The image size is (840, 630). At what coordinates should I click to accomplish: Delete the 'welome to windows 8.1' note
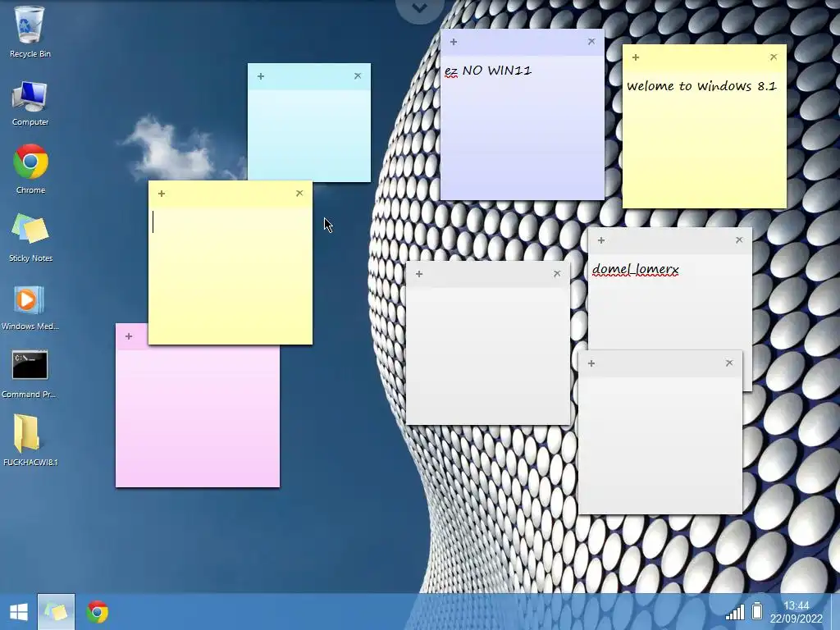pyautogui.click(x=774, y=57)
